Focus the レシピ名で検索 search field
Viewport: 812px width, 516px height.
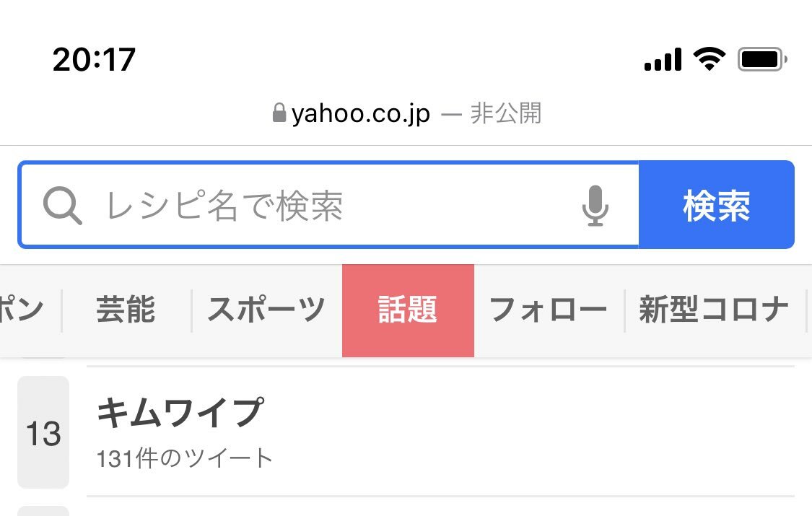pyautogui.click(x=329, y=205)
